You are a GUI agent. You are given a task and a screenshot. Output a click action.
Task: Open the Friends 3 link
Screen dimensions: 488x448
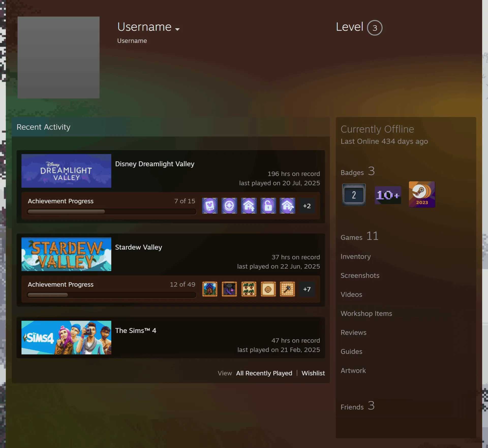point(357,406)
